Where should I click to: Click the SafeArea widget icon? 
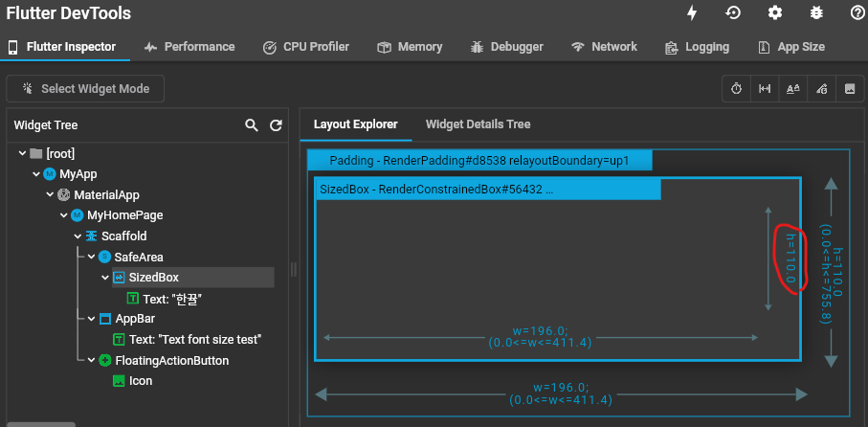pyautogui.click(x=104, y=257)
